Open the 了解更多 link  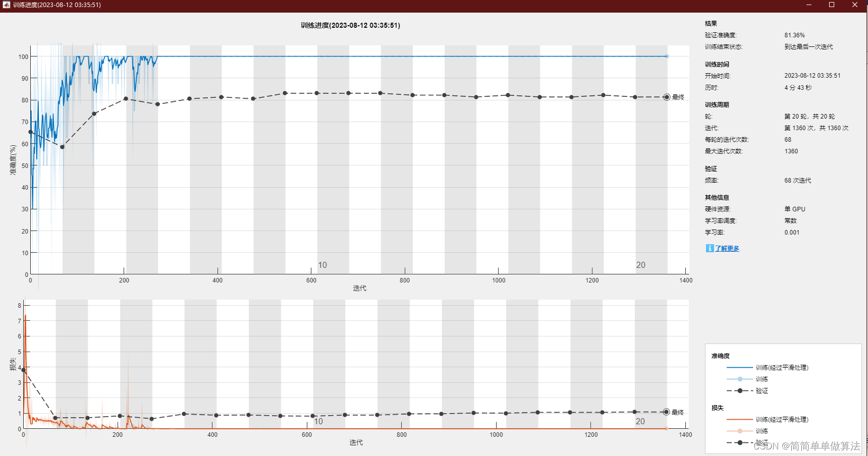pyautogui.click(x=727, y=248)
